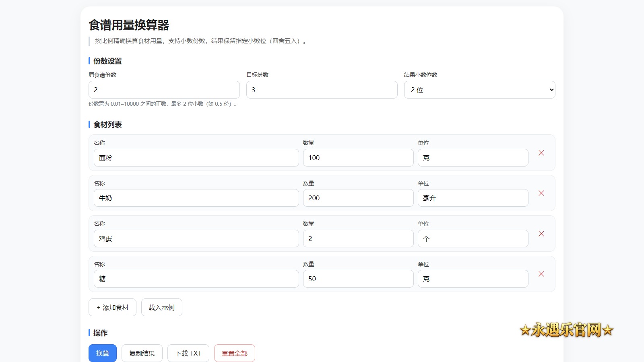Edit the 个 unit field
This screenshot has height=362, width=644.
(473, 239)
